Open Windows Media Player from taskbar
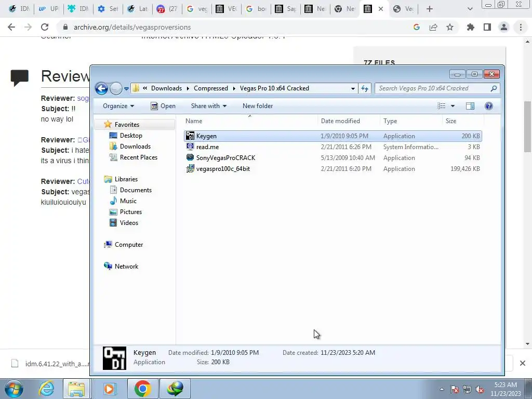 (x=109, y=389)
